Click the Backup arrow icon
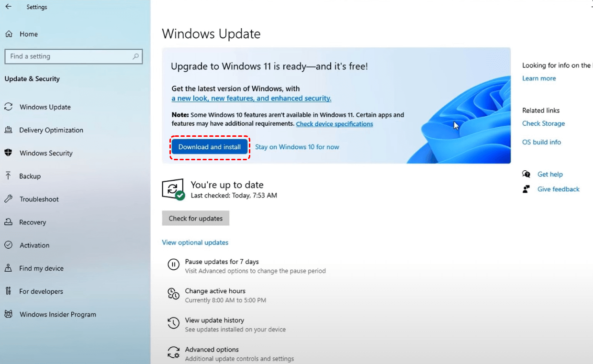The width and height of the screenshot is (593, 364). click(9, 176)
